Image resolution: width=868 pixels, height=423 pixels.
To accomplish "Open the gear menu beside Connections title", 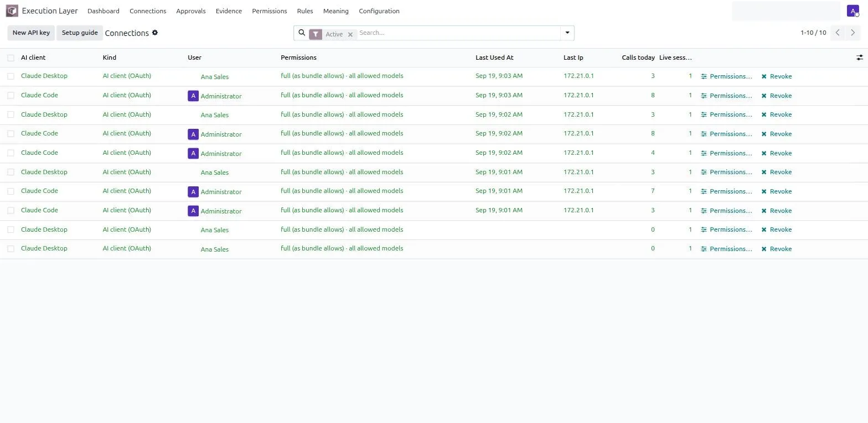I will (x=155, y=33).
